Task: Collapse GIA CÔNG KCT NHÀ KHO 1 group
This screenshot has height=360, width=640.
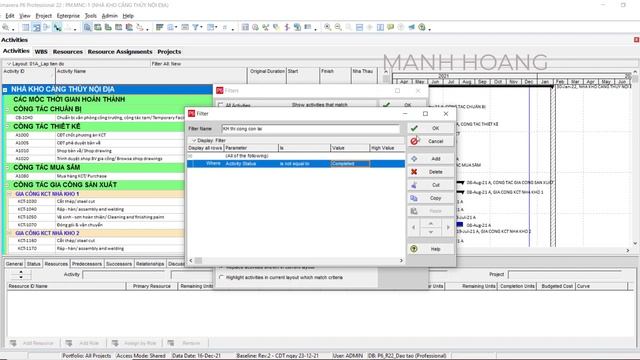Action: (10, 194)
